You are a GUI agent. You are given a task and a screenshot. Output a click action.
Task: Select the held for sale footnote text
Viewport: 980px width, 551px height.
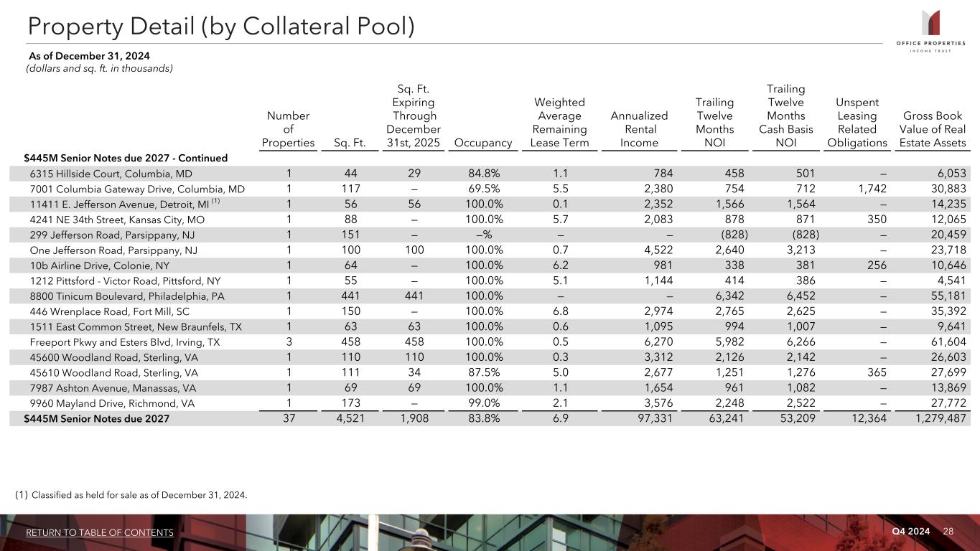[x=140, y=494]
